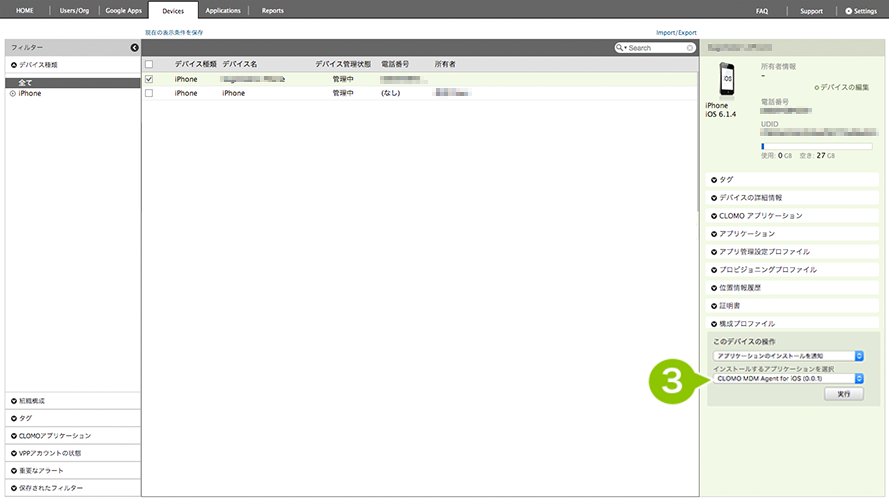The width and height of the screenshot is (889, 500).
Task: Check the second iPhone row checkbox
Action: [149, 93]
